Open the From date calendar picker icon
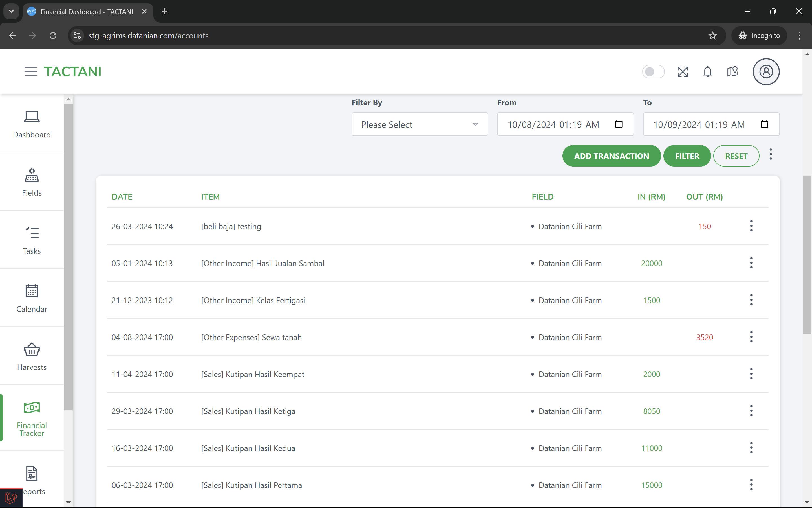The height and width of the screenshot is (508, 812). pyautogui.click(x=619, y=124)
